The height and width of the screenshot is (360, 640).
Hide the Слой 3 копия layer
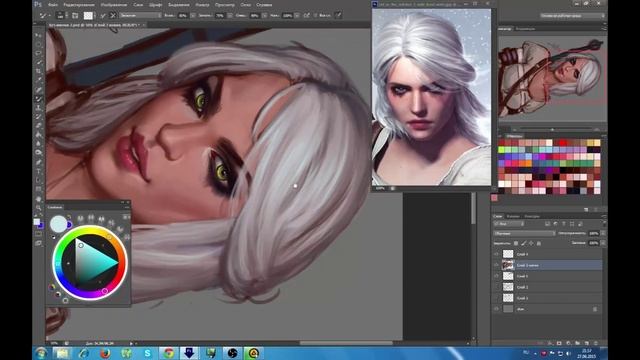pyautogui.click(x=496, y=265)
